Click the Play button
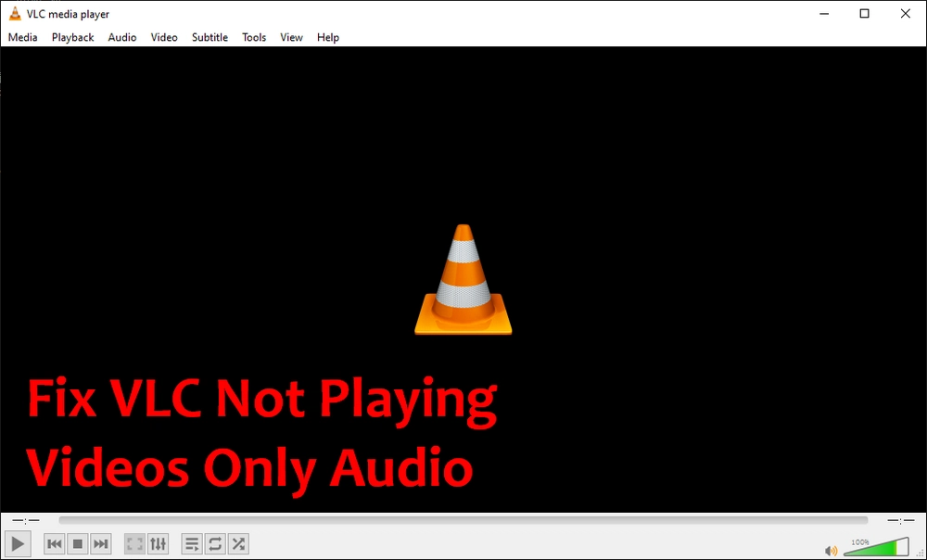This screenshot has width=927, height=560. pyautogui.click(x=18, y=544)
